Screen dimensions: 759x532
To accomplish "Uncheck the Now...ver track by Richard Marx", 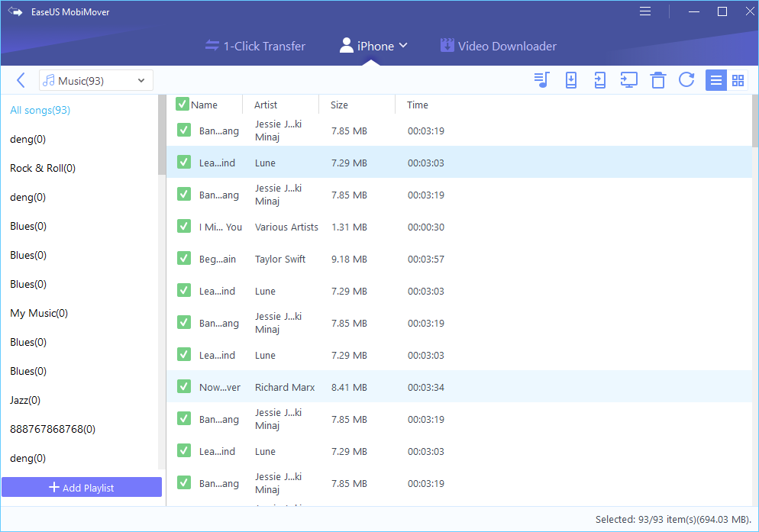I will pyautogui.click(x=183, y=386).
